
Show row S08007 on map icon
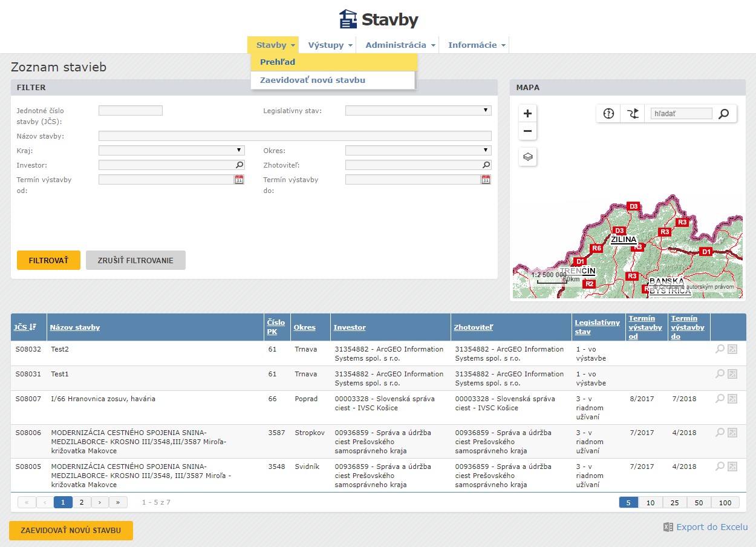732,399
